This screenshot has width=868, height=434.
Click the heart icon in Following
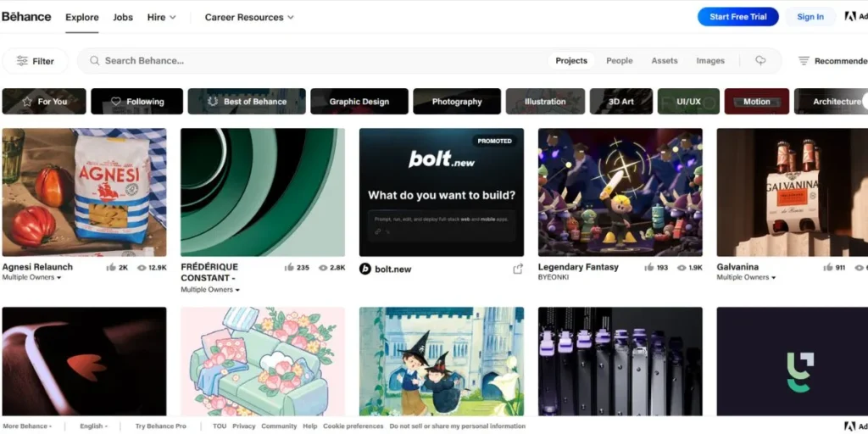(x=115, y=102)
